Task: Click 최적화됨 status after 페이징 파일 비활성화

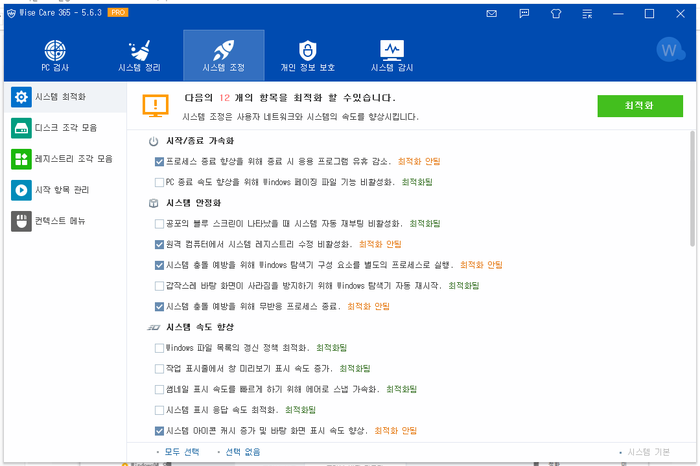Action: [417, 182]
